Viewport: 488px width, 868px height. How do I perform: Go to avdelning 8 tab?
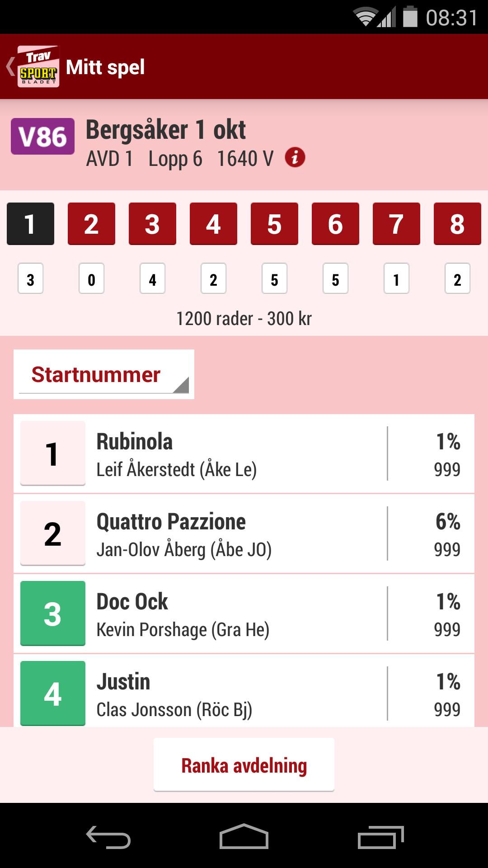pos(457,224)
